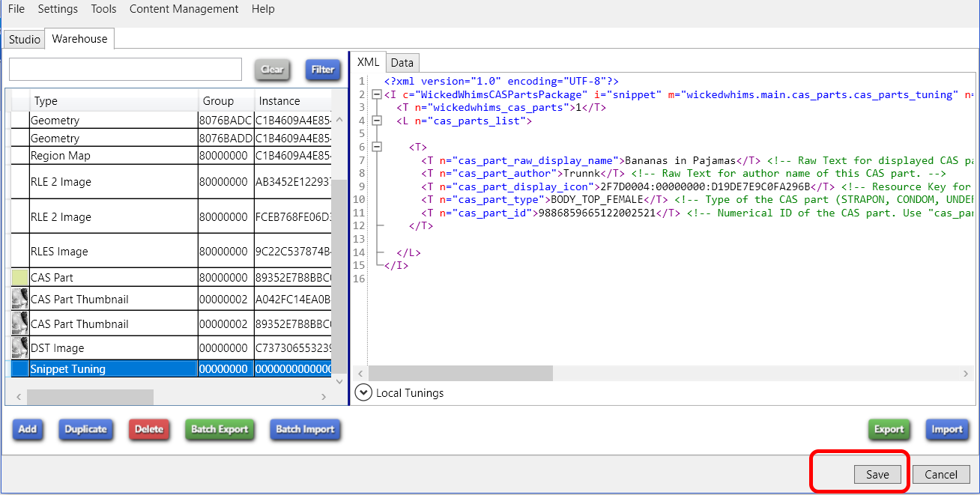Click the XML editor scroll left arrow
This screenshot has width=980, height=495.
click(x=360, y=373)
